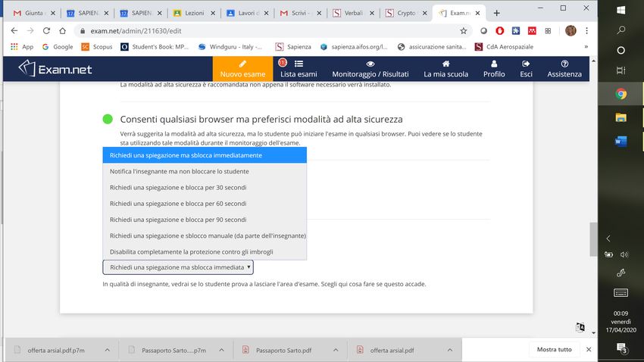
Task: Click the Monitoraggio / Risultati eye icon
Action: tap(370, 64)
